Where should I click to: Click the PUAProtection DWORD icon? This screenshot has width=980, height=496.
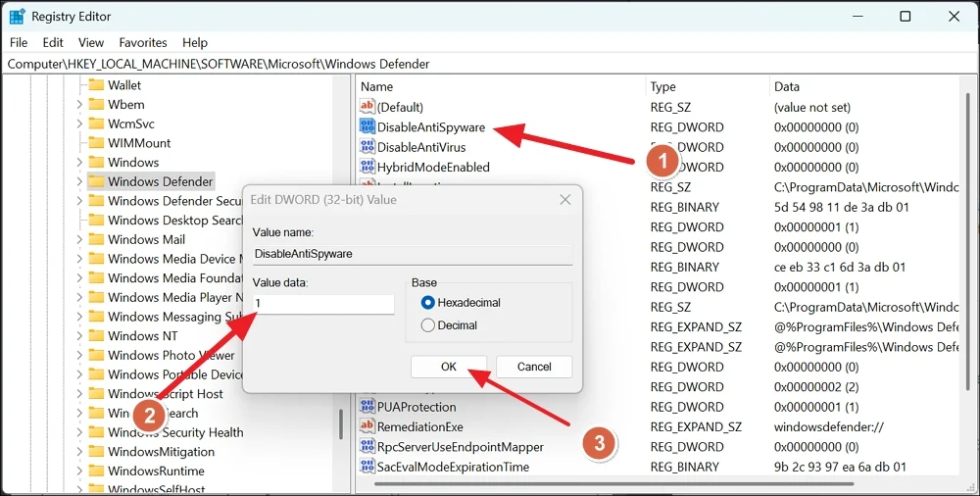(367, 406)
